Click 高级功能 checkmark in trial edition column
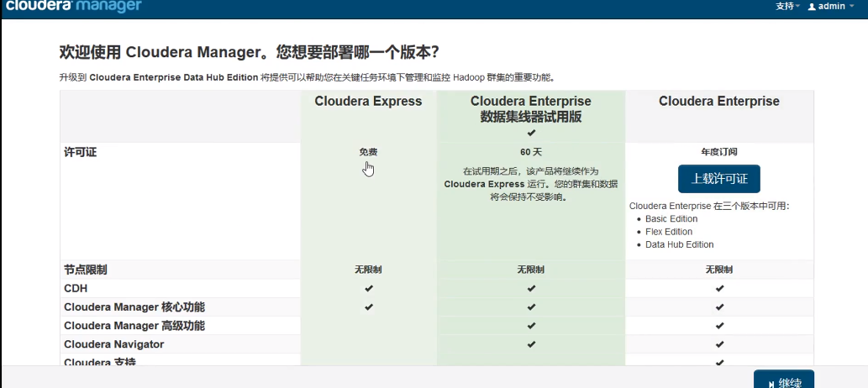 (531, 326)
